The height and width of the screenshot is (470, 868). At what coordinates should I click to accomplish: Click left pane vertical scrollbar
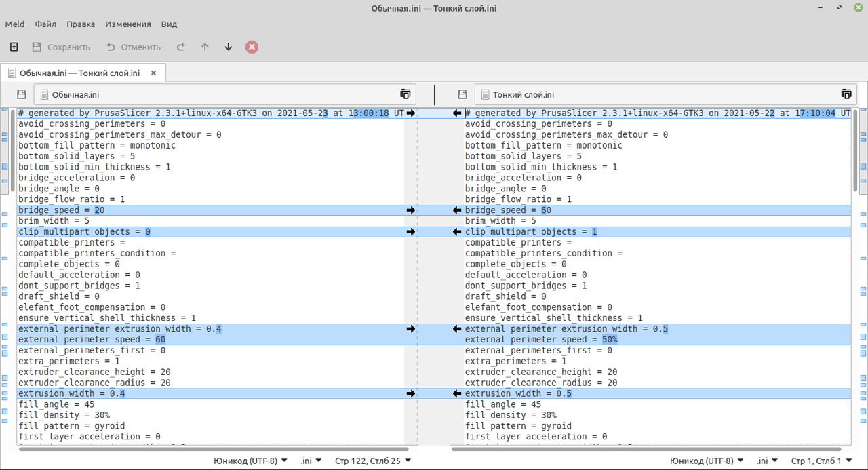(x=13, y=149)
